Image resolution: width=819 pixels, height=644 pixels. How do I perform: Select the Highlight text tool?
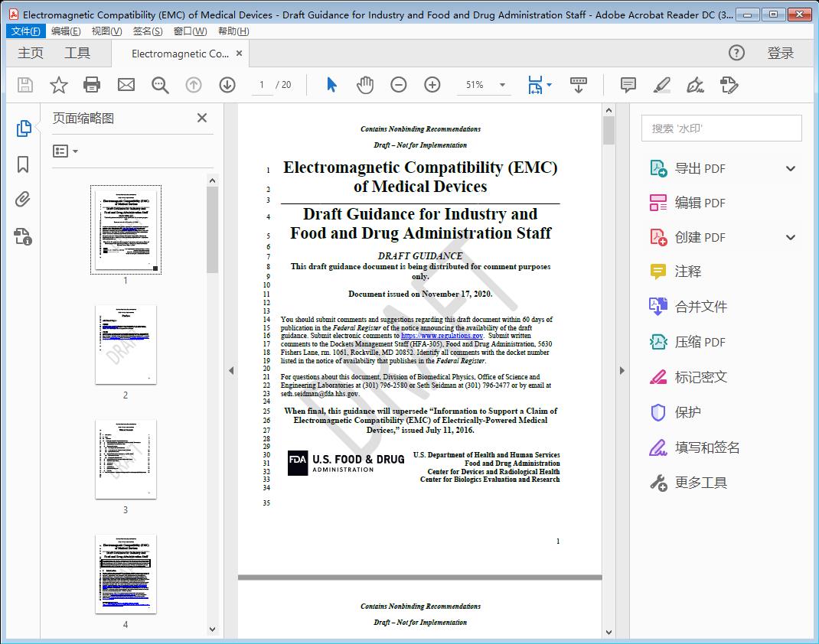coord(661,85)
